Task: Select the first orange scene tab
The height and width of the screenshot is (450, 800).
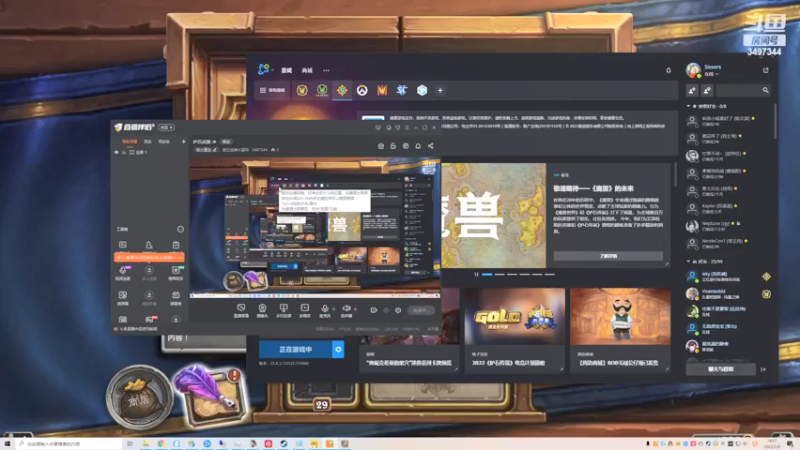Action: pyautogui.click(x=129, y=141)
